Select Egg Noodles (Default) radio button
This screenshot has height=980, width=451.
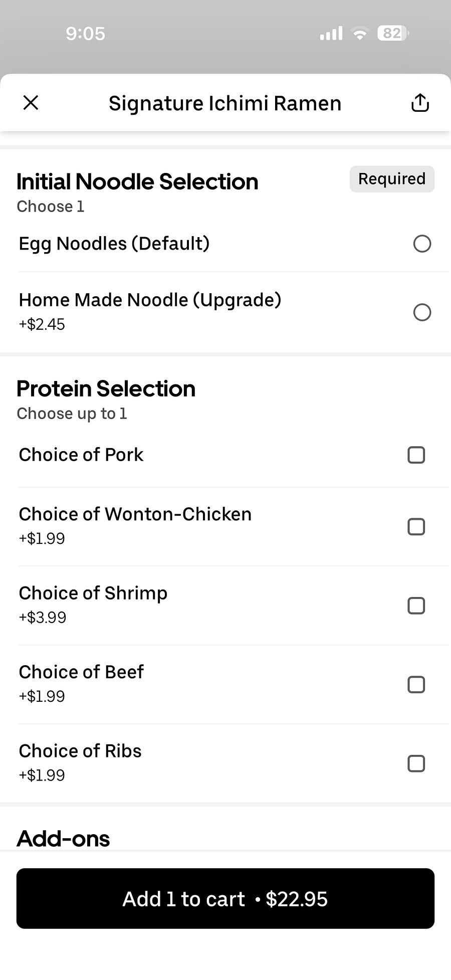422,244
